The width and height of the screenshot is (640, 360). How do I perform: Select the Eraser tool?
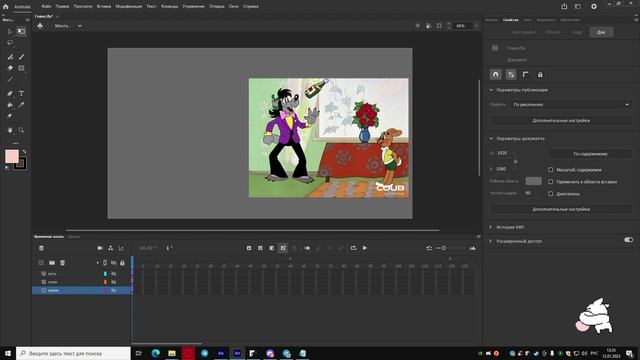tap(10, 68)
